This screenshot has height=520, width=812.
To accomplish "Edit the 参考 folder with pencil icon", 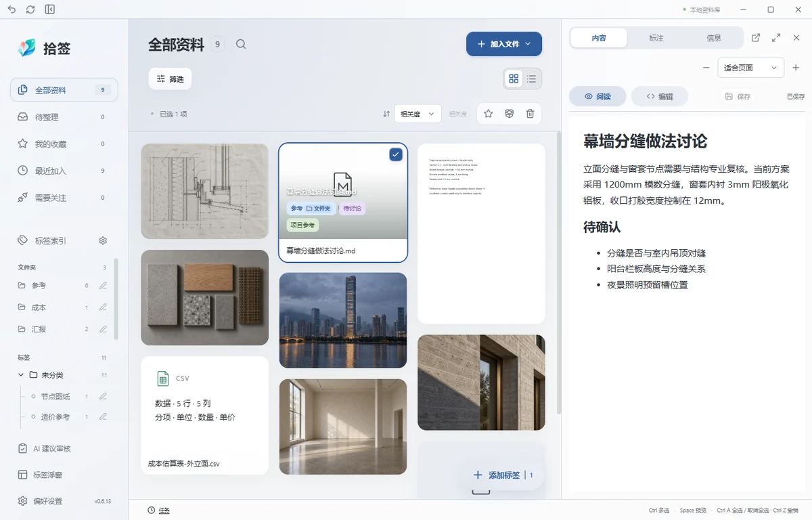I will click(103, 286).
